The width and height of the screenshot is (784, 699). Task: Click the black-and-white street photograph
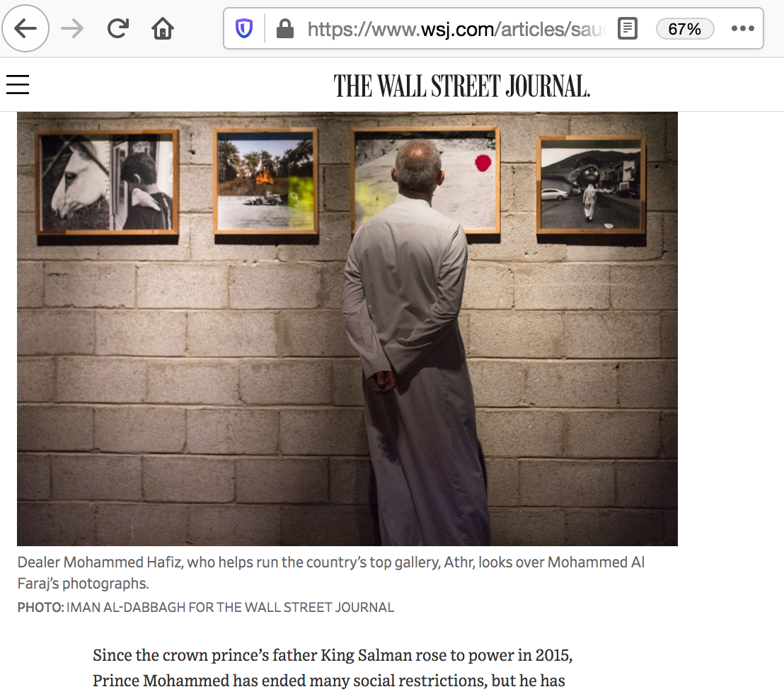pyautogui.click(x=591, y=185)
